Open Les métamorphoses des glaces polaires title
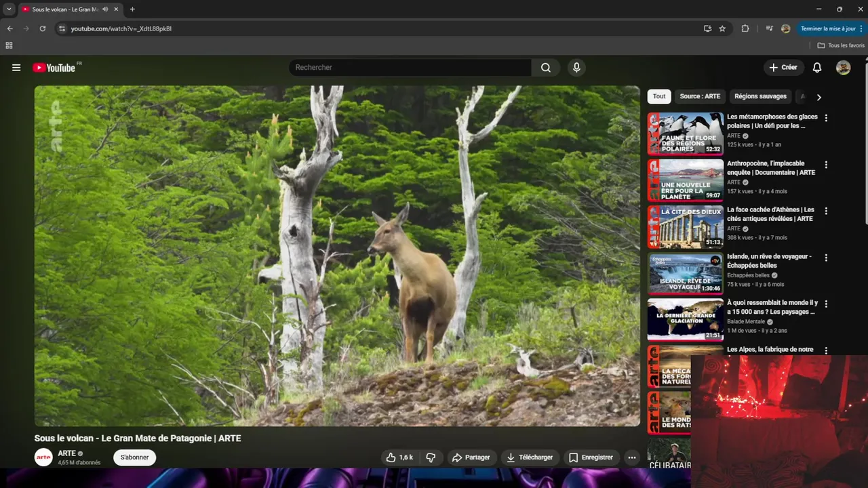 click(x=772, y=121)
